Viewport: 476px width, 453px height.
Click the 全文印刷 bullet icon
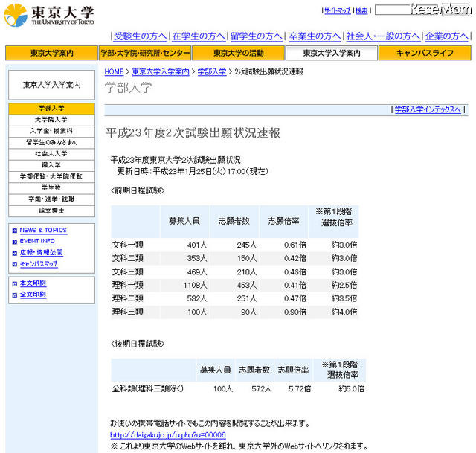[x=15, y=295]
